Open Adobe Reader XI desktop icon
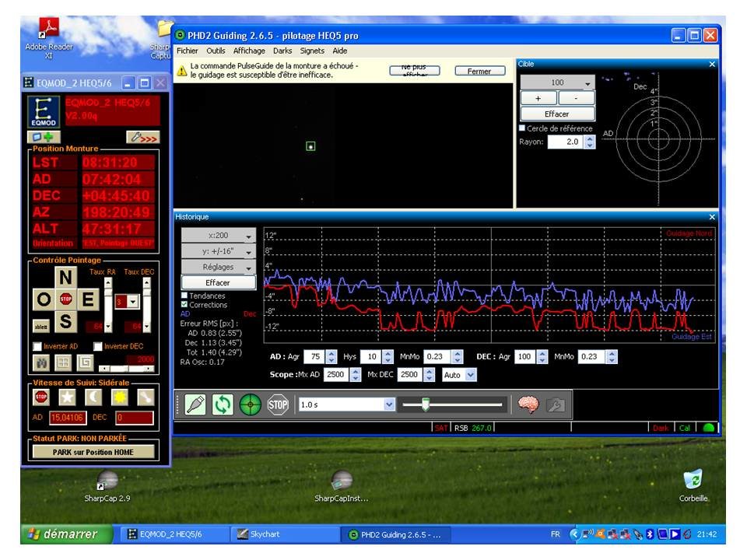This screenshot has width=747, height=560. tap(49, 39)
